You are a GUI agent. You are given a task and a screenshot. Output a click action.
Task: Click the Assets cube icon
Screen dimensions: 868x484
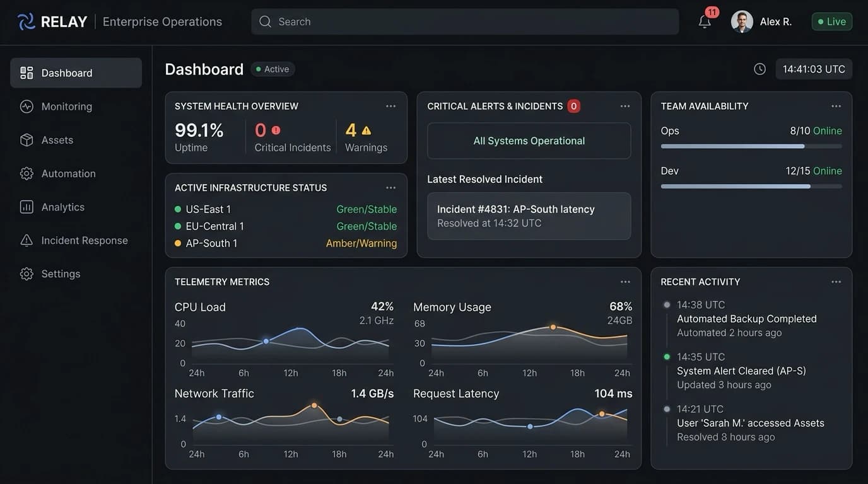[x=26, y=140]
